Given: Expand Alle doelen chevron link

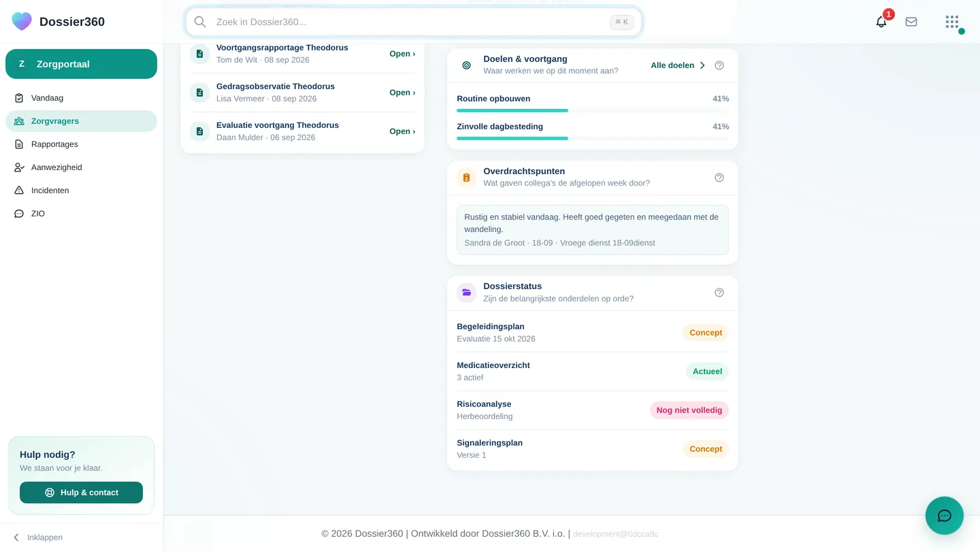Looking at the screenshot, I should click(678, 65).
